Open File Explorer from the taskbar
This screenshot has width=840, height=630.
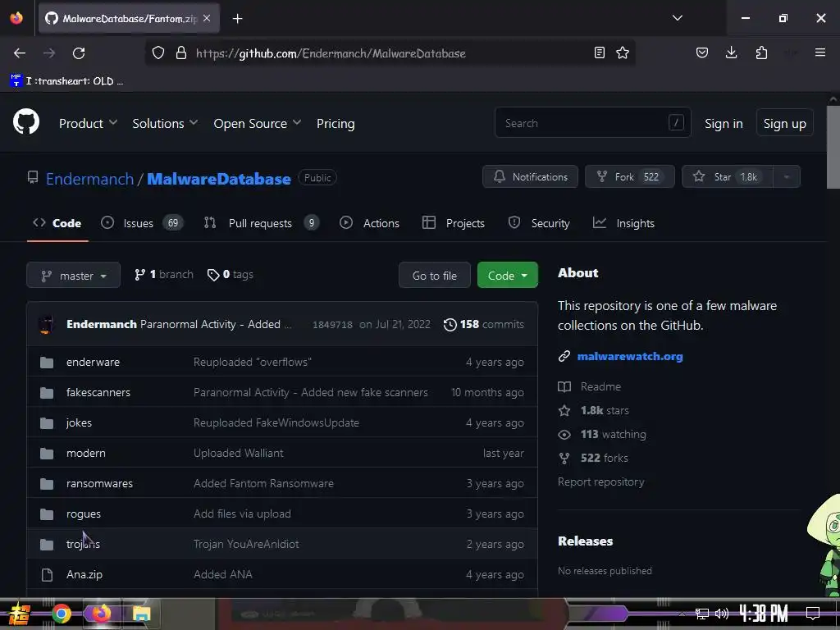pyautogui.click(x=141, y=614)
